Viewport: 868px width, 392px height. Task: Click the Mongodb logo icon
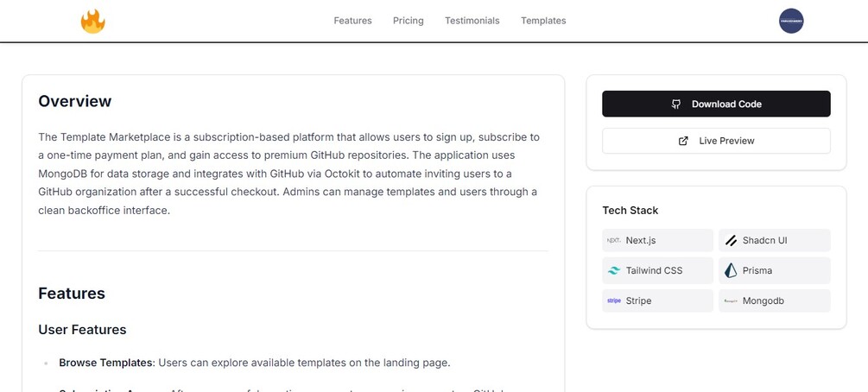point(731,301)
